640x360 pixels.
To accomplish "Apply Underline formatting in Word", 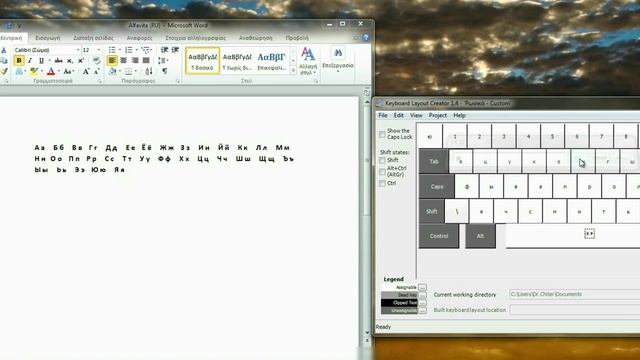I will point(41,61).
